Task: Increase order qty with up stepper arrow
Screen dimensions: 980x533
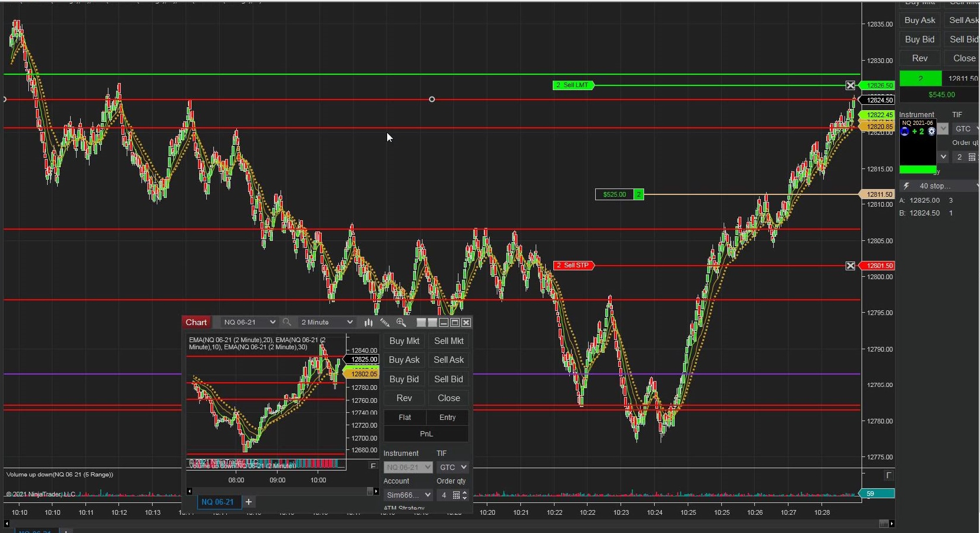Action: (x=464, y=493)
